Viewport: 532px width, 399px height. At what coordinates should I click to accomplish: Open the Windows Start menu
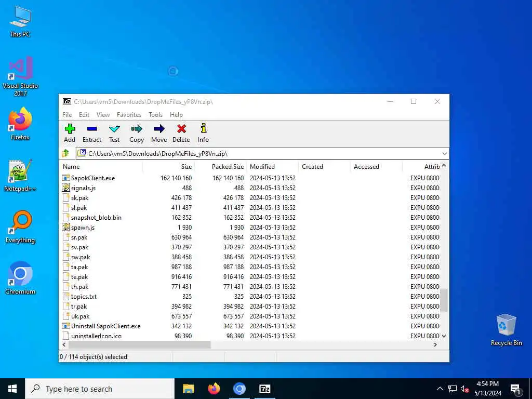[12, 389]
